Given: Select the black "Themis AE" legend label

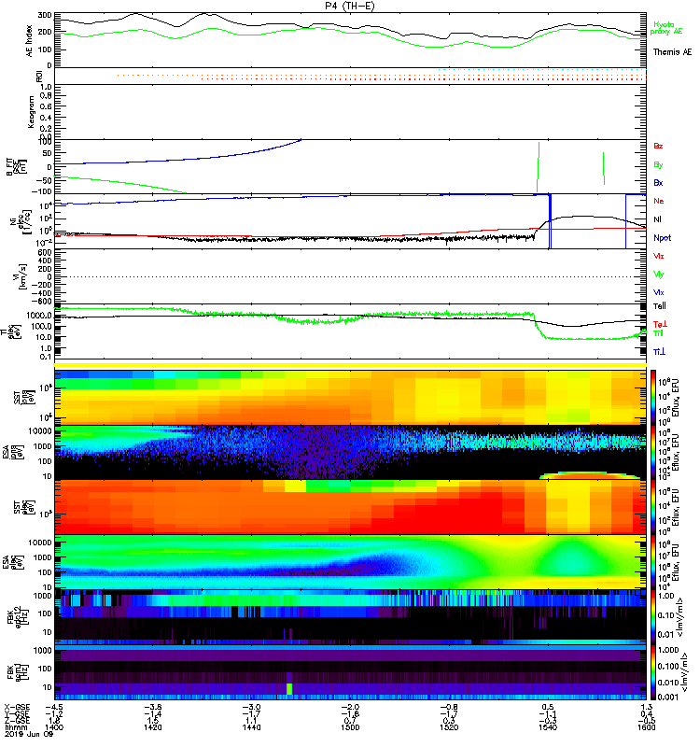Looking at the screenshot, I should (672, 52).
